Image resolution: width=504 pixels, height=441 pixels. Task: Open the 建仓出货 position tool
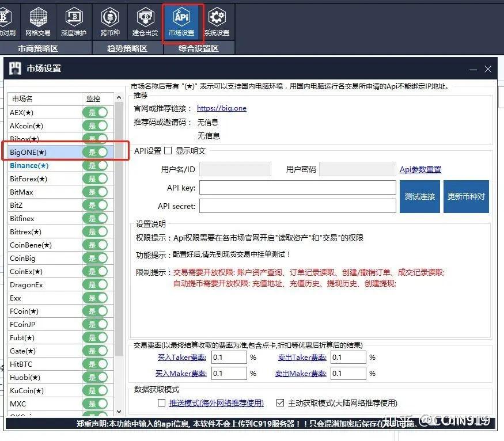145,22
